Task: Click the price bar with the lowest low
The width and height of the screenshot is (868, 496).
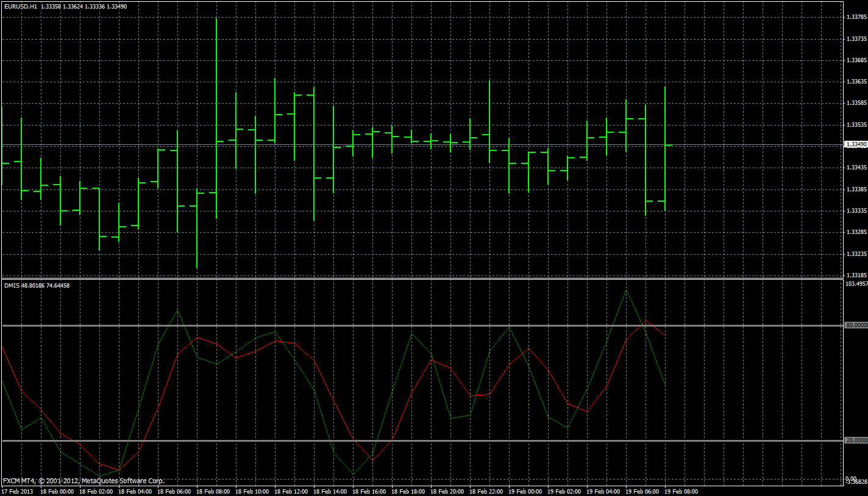Action: point(197,229)
